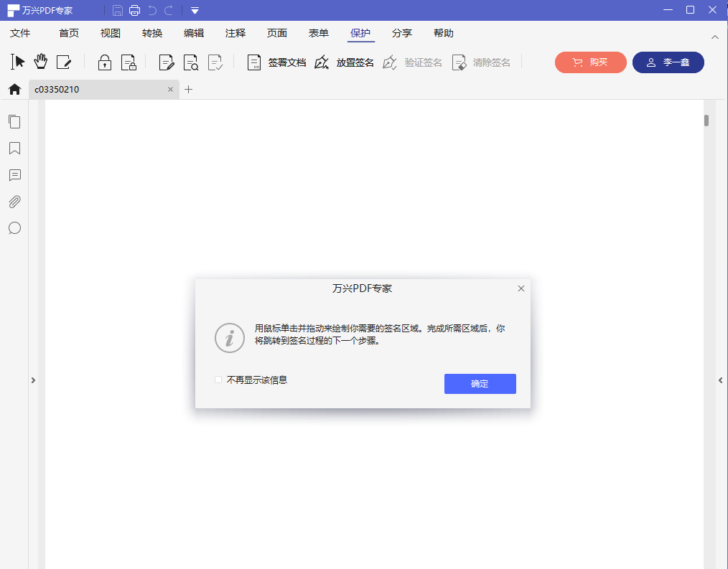Click the 清除签名 clear signature button

click(481, 62)
